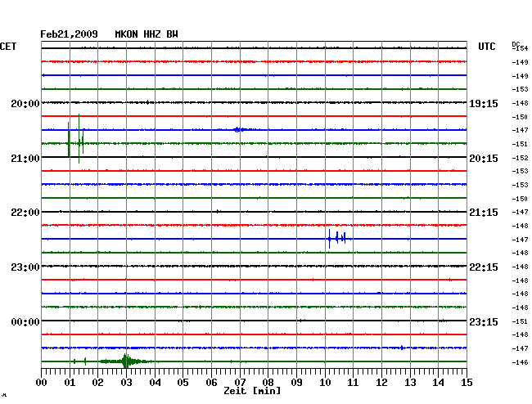Click the minute tick label "15"
The image size is (532, 404).
467,383
